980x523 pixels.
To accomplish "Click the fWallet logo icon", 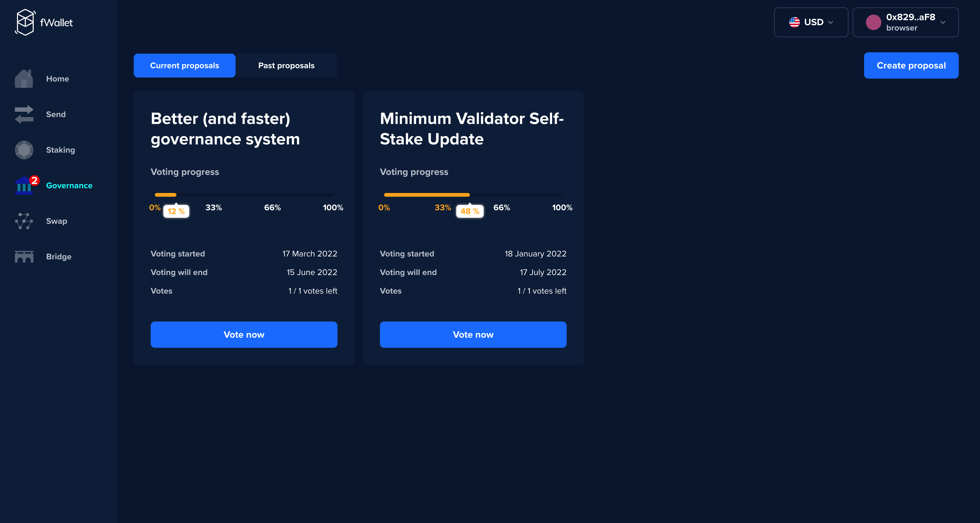I will (x=25, y=22).
